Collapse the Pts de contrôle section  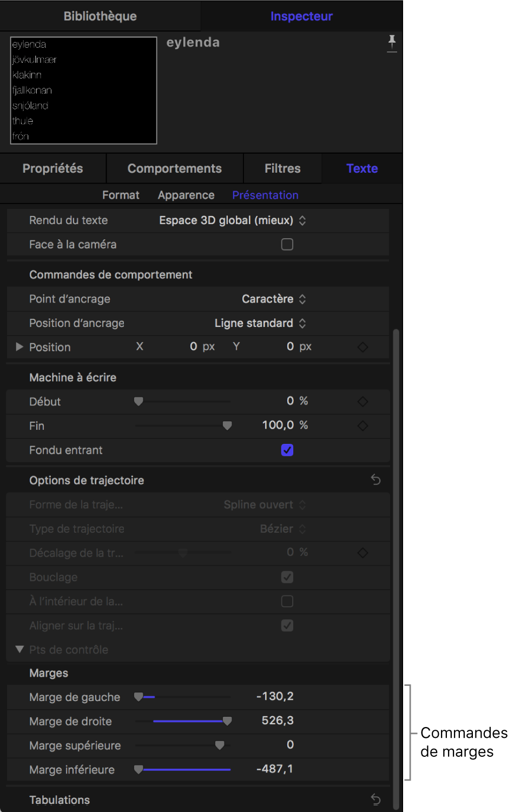[x=19, y=649]
